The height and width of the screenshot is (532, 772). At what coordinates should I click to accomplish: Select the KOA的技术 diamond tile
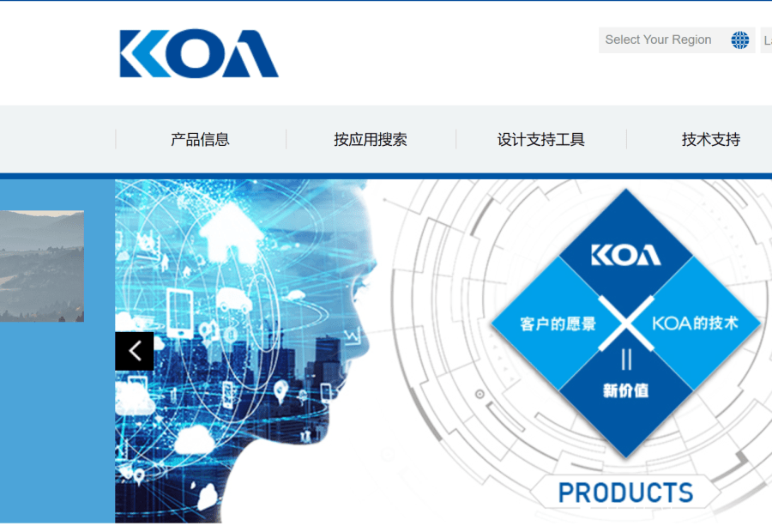point(695,323)
